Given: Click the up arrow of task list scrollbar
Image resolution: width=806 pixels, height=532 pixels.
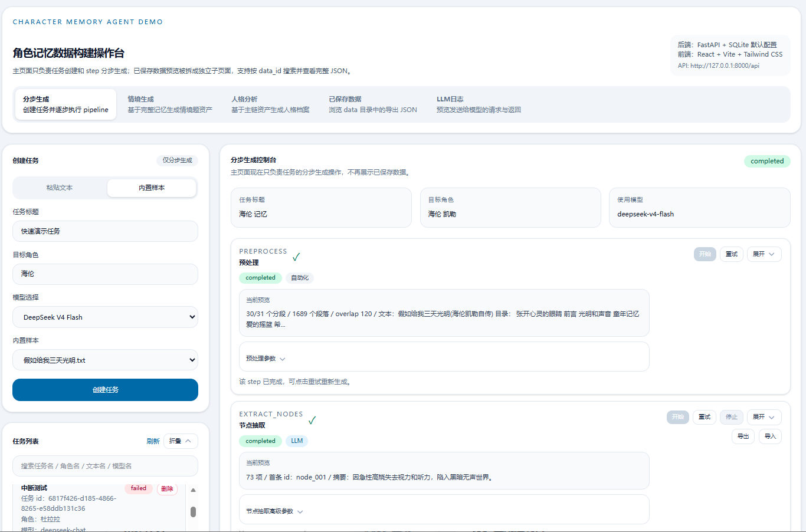Looking at the screenshot, I should click(x=193, y=490).
